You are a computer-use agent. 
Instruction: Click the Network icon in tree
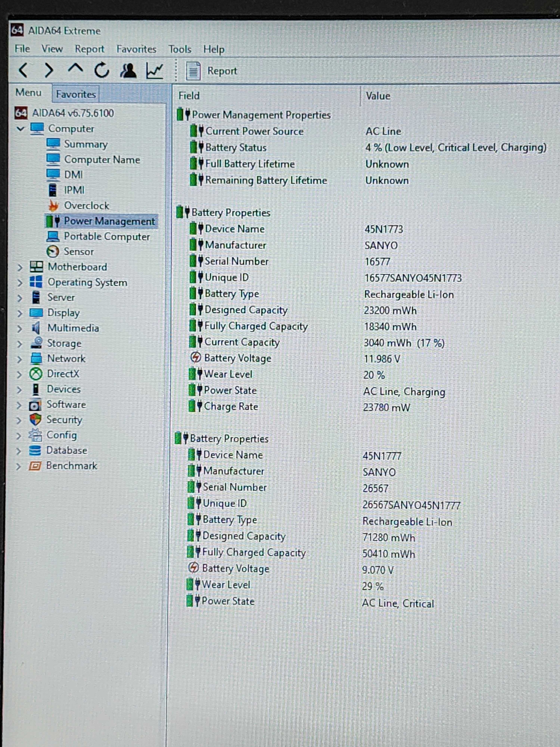(x=36, y=358)
